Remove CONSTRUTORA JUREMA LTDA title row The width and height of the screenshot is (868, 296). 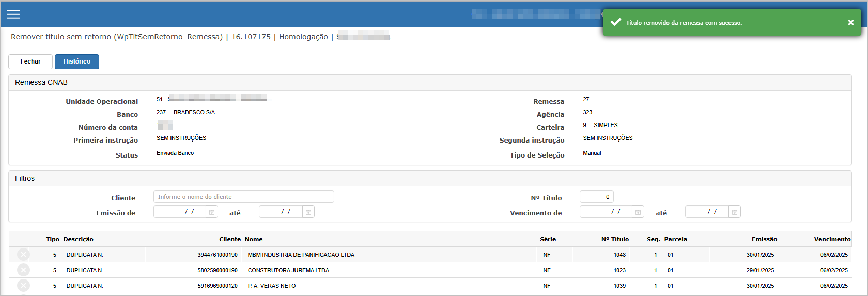(23, 270)
